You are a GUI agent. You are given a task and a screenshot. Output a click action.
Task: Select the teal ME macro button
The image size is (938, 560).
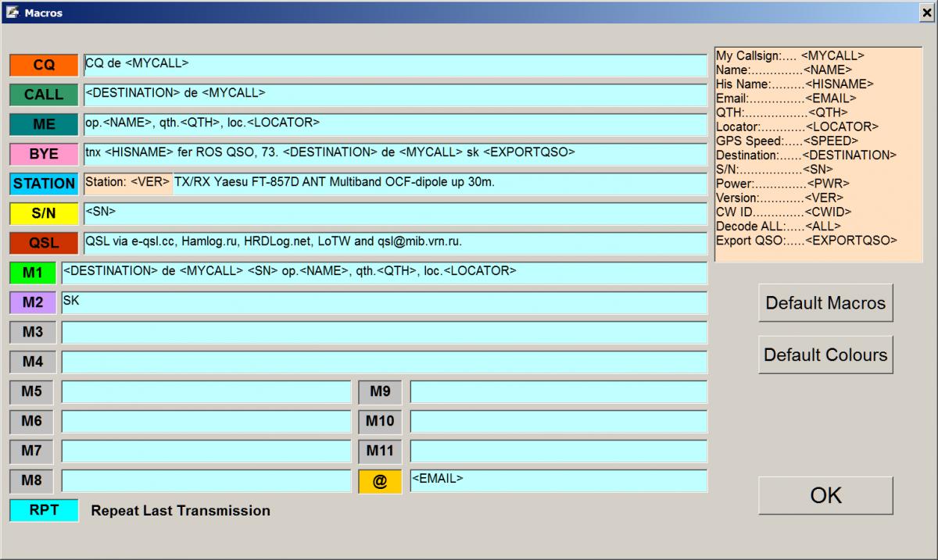tap(44, 125)
